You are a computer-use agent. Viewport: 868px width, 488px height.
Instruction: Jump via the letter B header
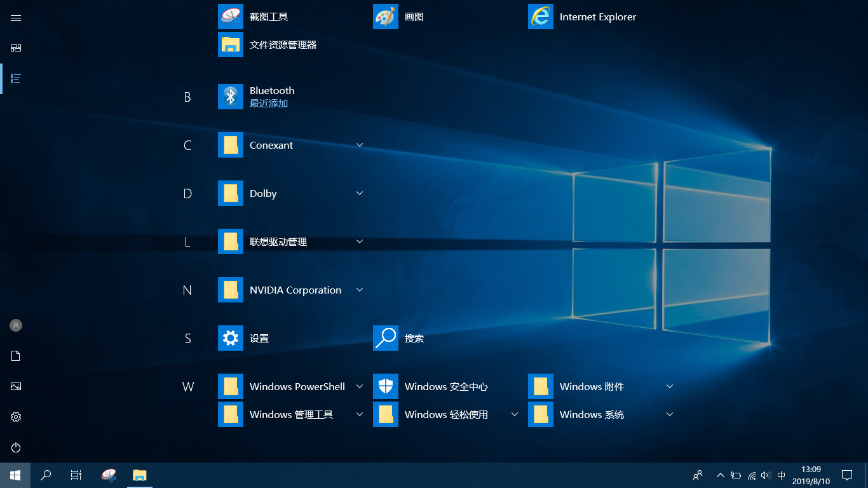[187, 97]
